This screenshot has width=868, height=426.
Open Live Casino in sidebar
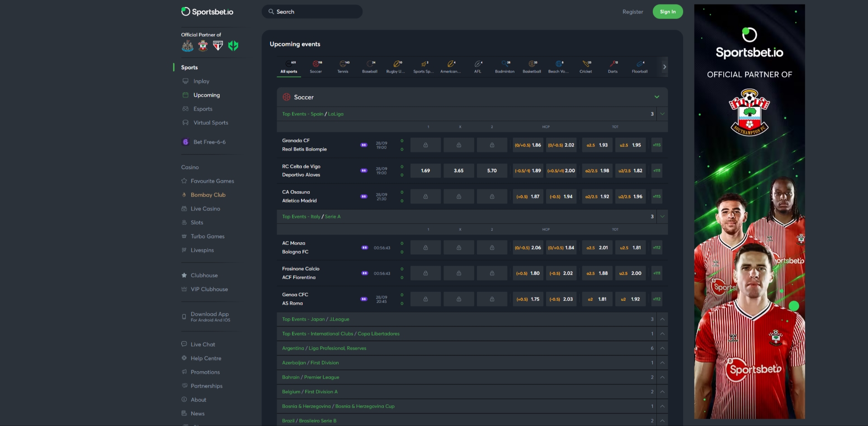coord(205,209)
